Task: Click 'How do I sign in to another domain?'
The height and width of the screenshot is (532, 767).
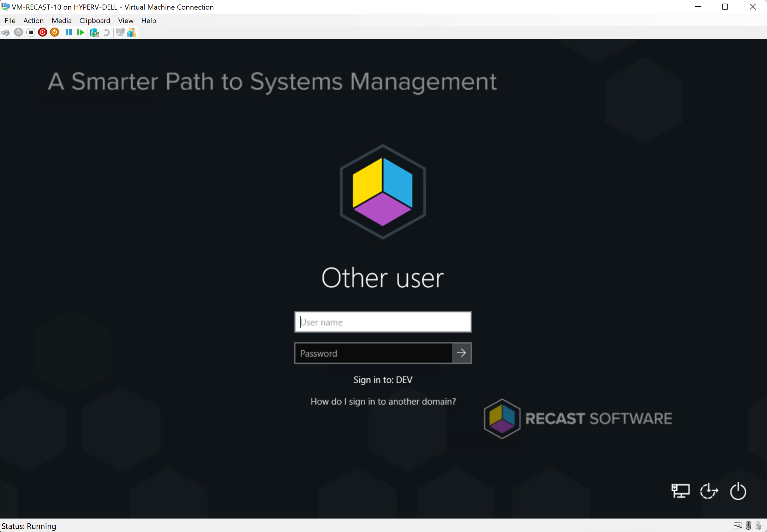Action: (383, 401)
